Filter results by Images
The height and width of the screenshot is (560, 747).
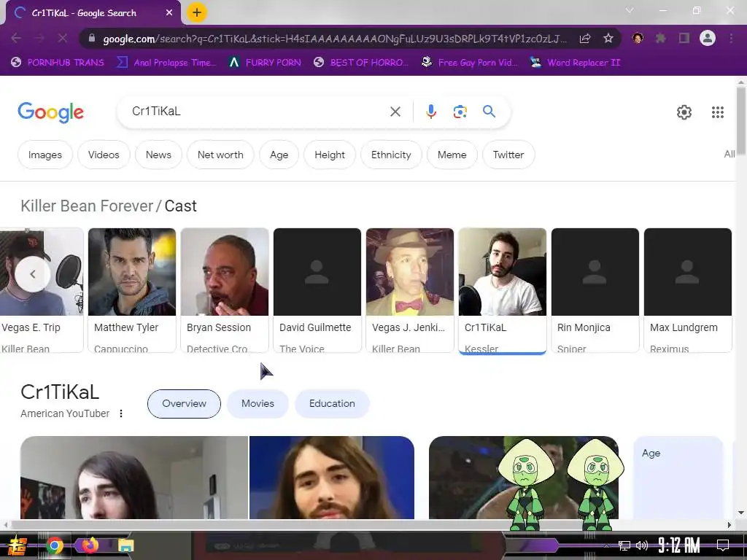coord(44,155)
